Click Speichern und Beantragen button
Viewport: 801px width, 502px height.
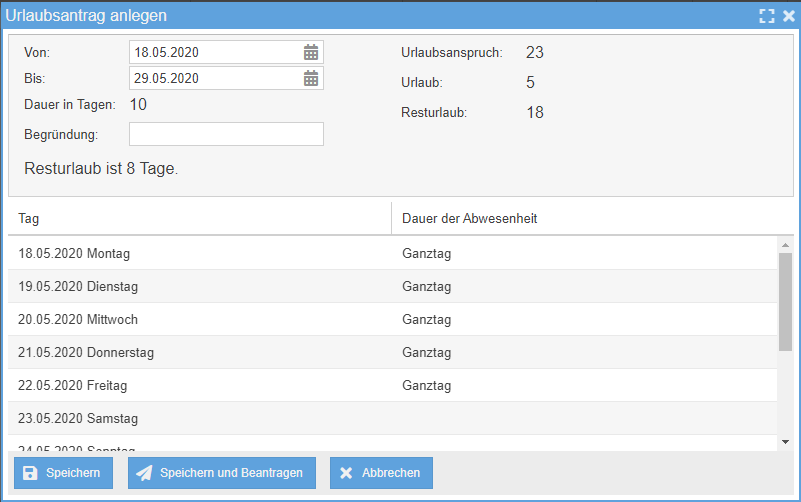point(221,473)
